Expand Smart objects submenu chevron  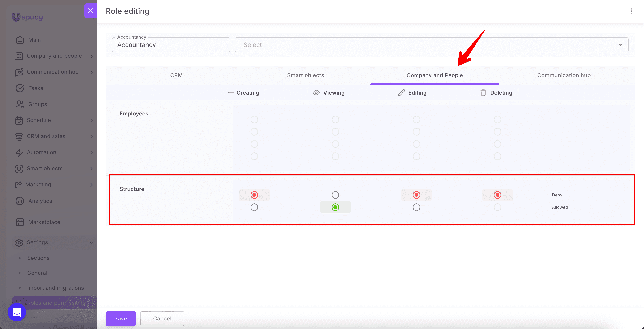(92, 169)
